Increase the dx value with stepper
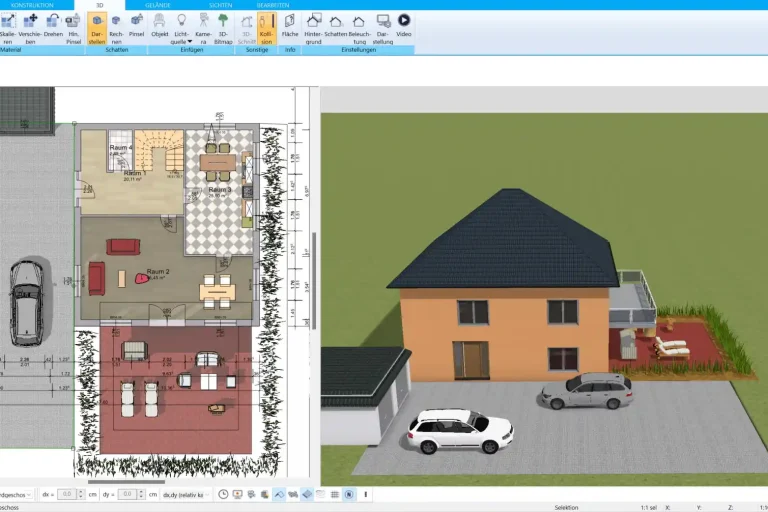The height and width of the screenshot is (512, 768). (81, 492)
